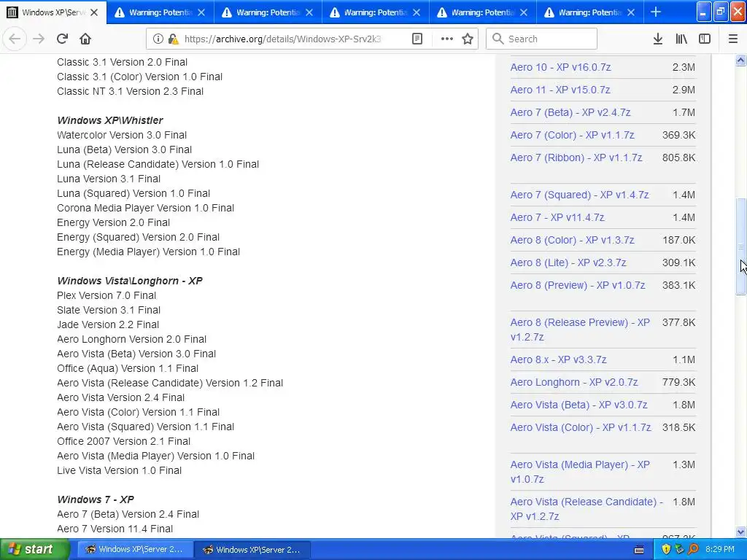Switch to the active Windows XP\Server tab
The width and height of the screenshot is (747, 560).
53,12
